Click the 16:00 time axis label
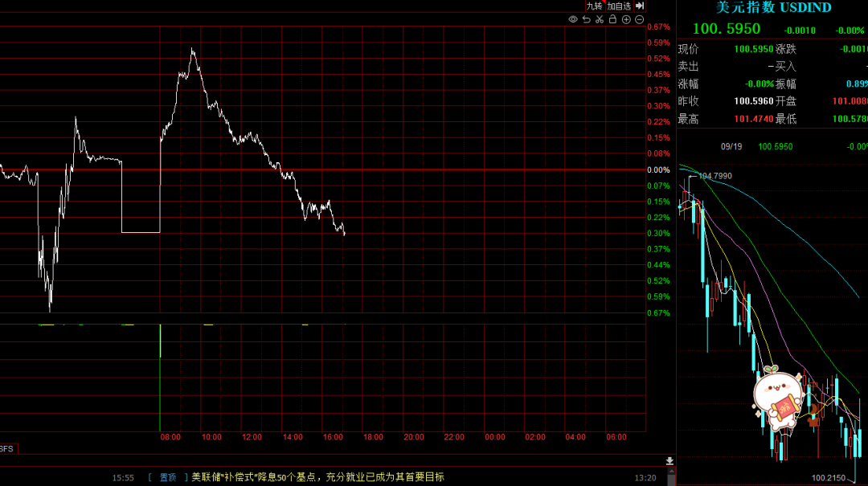 coord(333,437)
